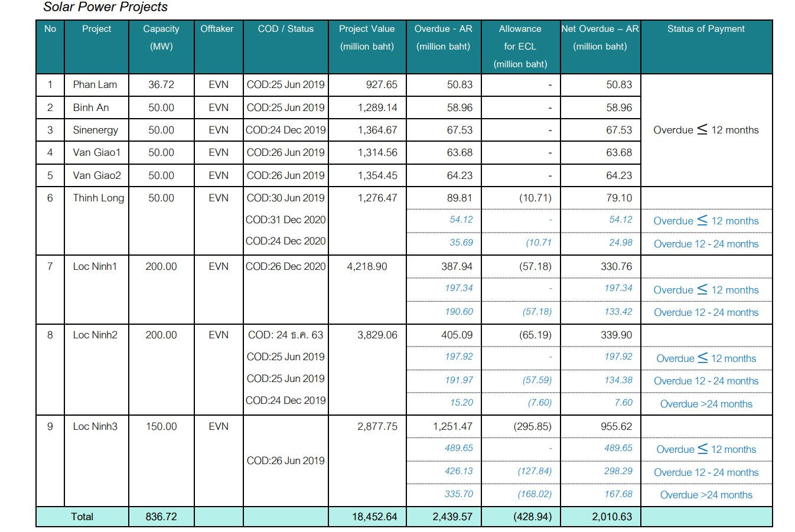Click the 'Status of Payment' column header
This screenshot has height=532, width=795.
[x=706, y=29]
